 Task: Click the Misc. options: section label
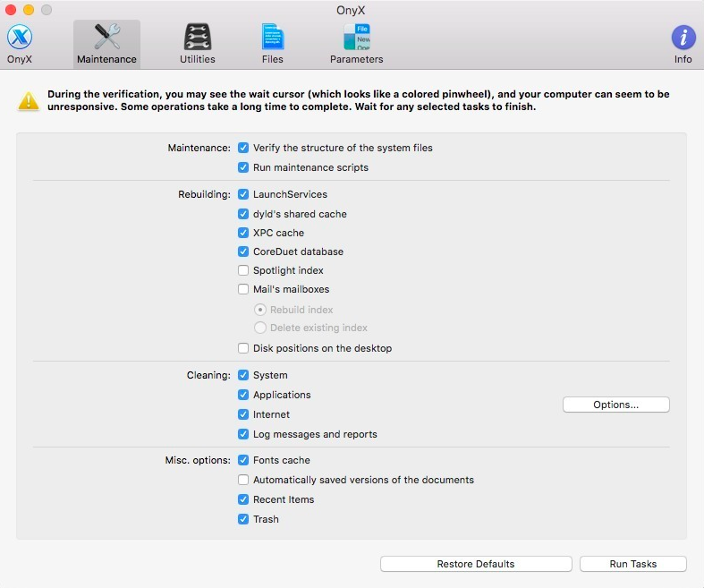[x=198, y=460]
